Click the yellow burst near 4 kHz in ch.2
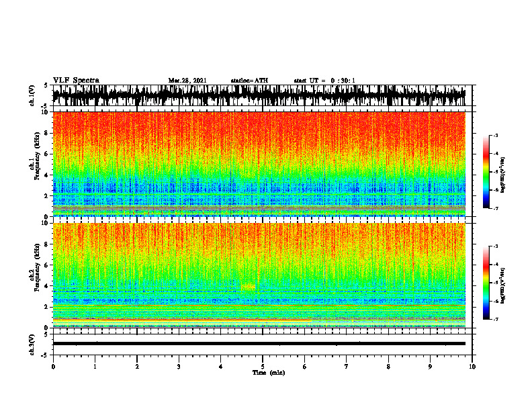This screenshot has height=411, width=532. pos(248,287)
